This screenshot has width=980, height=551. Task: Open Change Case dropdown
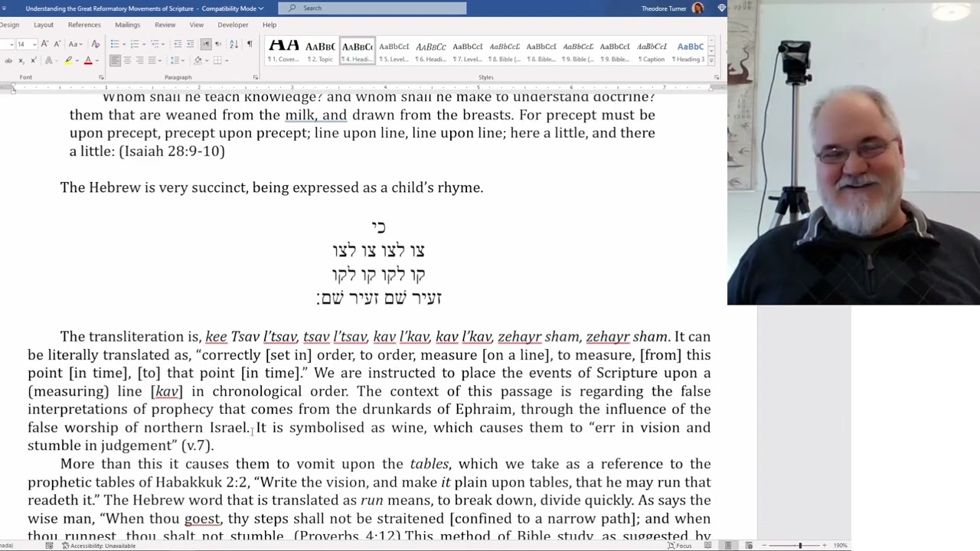click(75, 44)
